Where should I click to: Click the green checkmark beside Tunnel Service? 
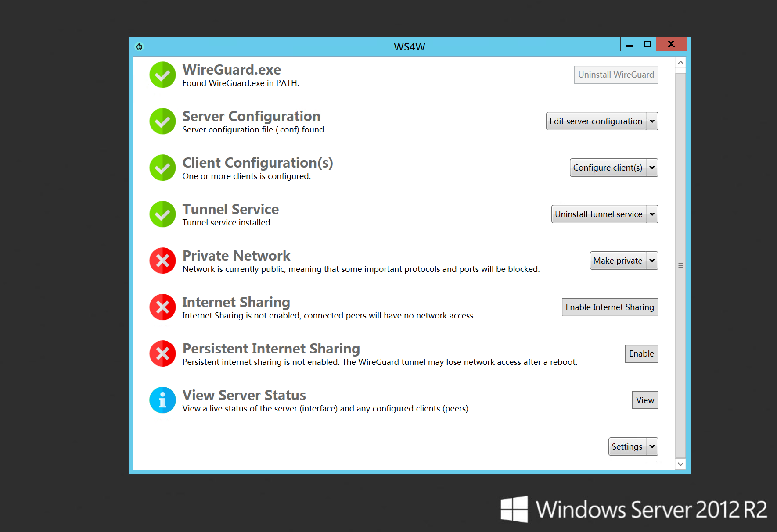[162, 214]
